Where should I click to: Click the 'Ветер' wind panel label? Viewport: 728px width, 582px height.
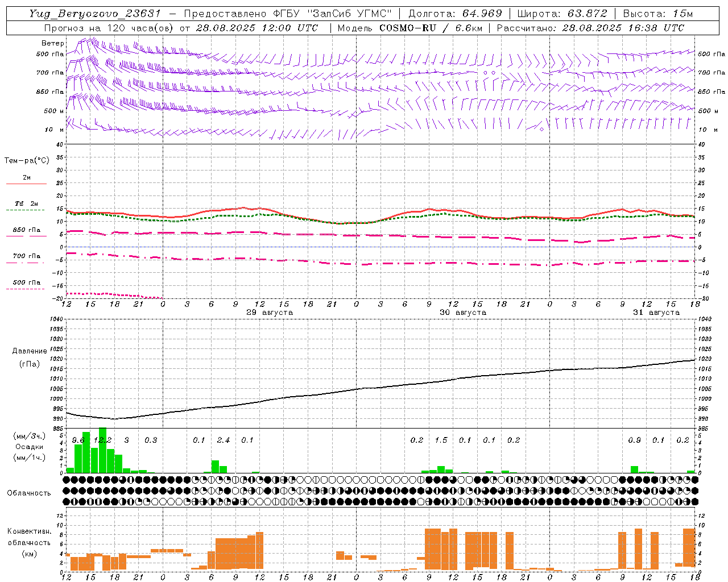53,43
